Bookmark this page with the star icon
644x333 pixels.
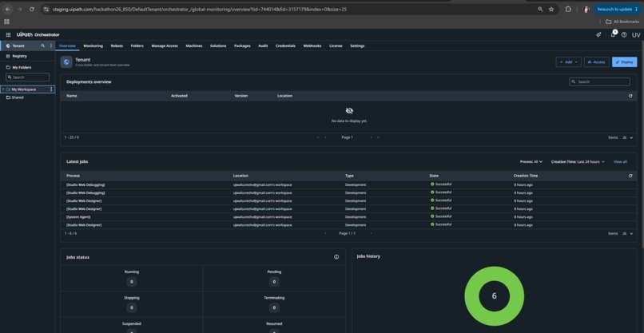[x=551, y=9]
